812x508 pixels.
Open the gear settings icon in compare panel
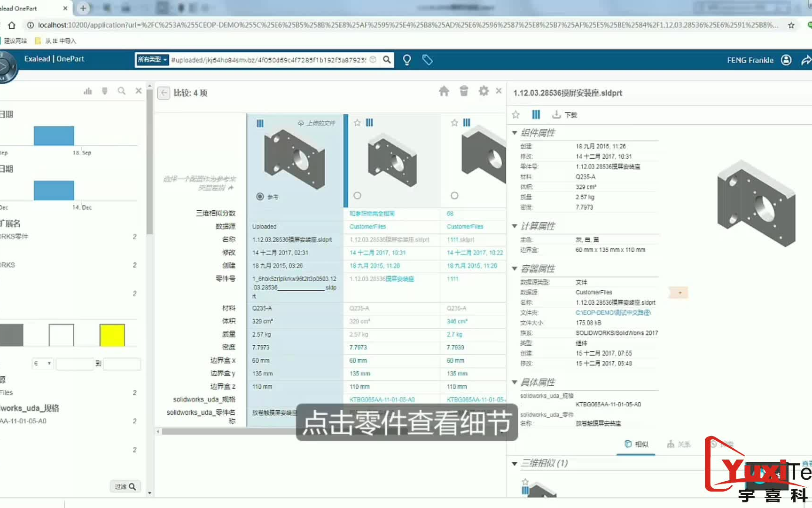point(484,91)
